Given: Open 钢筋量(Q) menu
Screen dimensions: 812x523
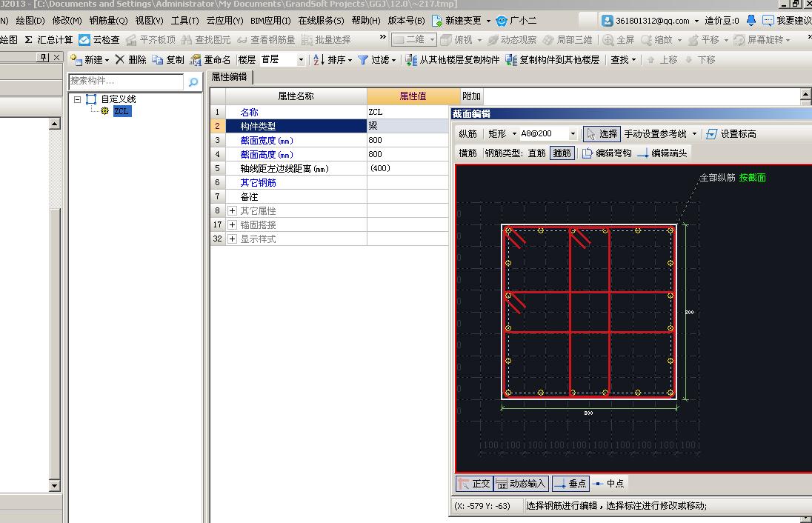Looking at the screenshot, I should click(108, 21).
